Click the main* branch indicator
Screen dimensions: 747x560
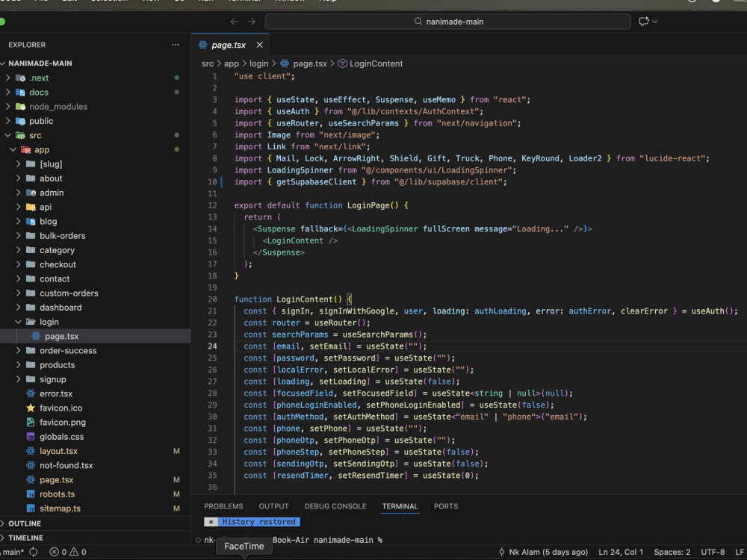(x=13, y=552)
